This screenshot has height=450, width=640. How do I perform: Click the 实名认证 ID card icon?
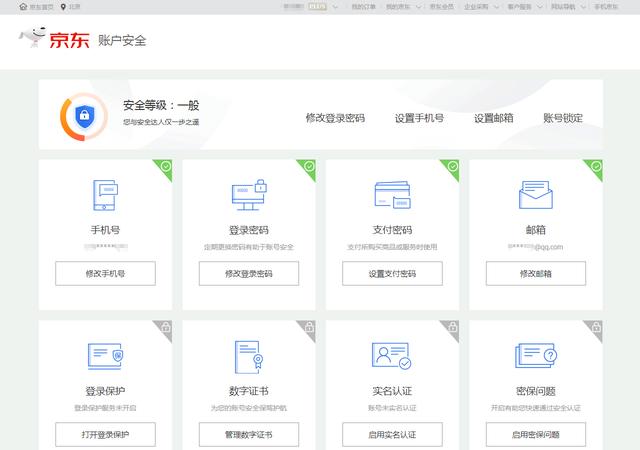click(392, 356)
